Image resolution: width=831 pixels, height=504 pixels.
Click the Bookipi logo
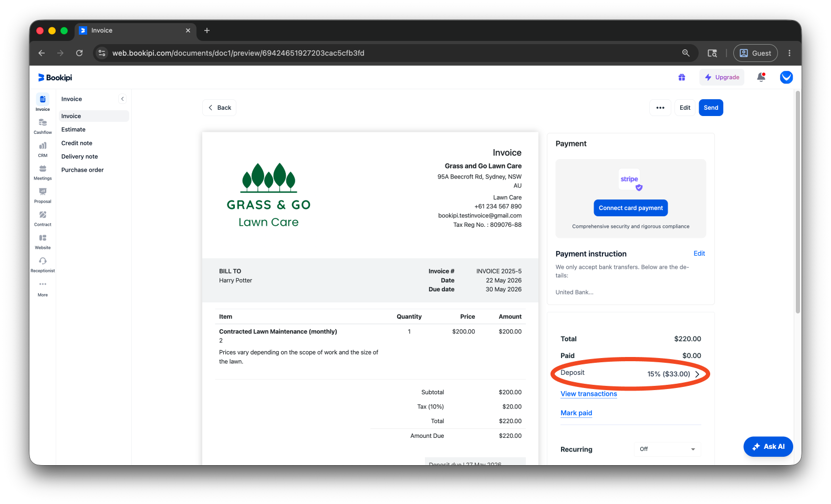pos(55,78)
